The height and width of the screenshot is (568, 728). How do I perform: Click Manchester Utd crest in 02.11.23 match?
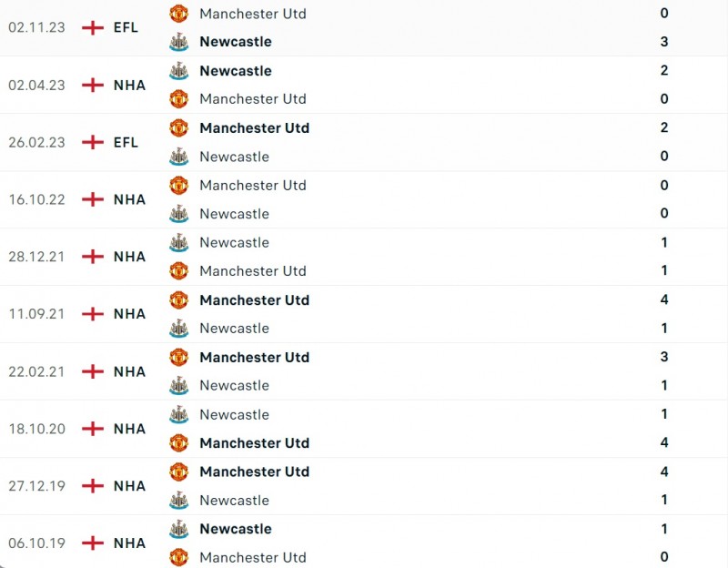pyautogui.click(x=178, y=14)
